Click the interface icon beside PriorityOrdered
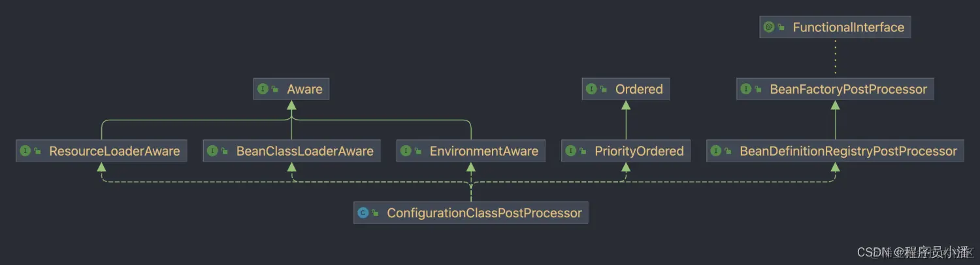980x265 pixels. pos(571,151)
